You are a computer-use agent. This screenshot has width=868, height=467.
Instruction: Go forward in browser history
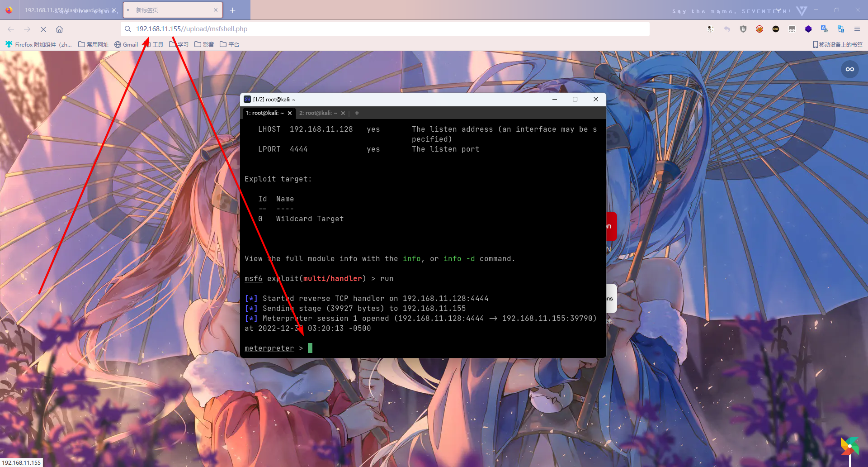click(27, 29)
